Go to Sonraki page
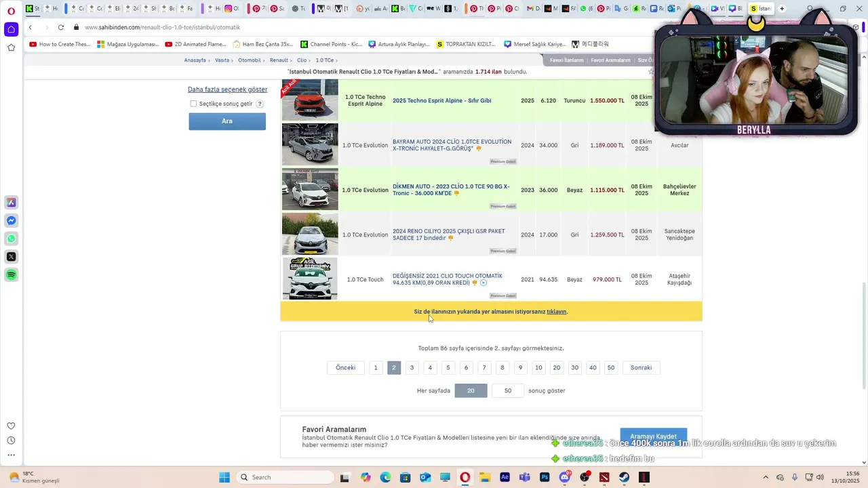 coord(641,367)
